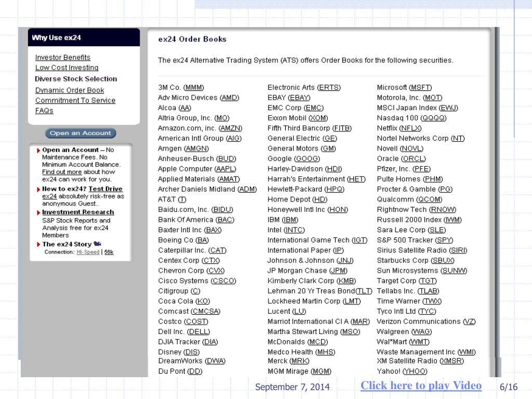This screenshot has width=532, height=399.
Task: Open the SBUX ticker link
Action: tap(443, 261)
